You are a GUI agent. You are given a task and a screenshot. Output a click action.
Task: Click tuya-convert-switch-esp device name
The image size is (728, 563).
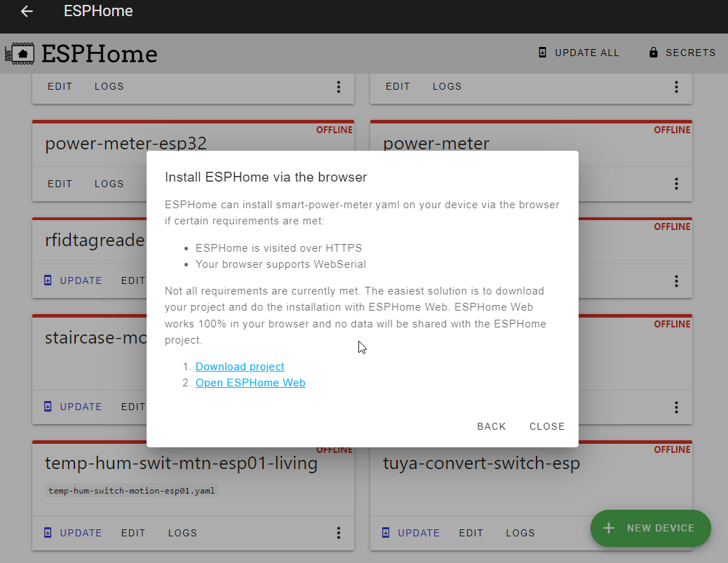481,463
